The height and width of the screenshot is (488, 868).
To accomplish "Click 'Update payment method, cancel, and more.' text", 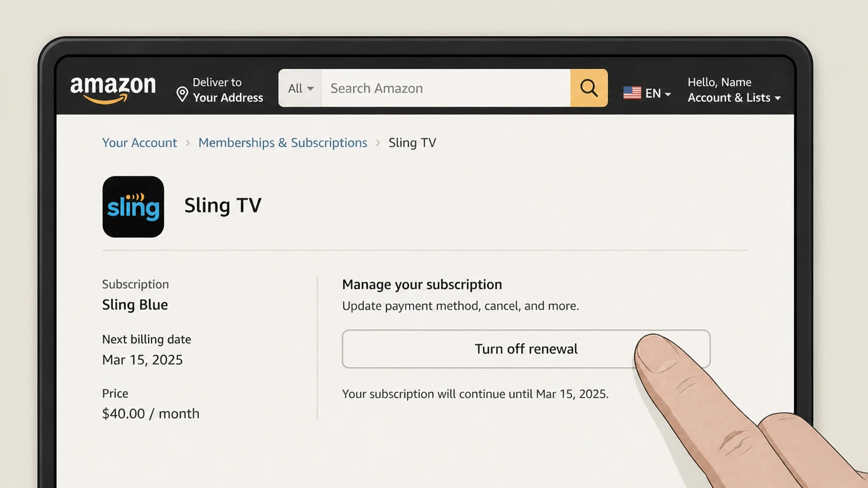I will point(461,306).
